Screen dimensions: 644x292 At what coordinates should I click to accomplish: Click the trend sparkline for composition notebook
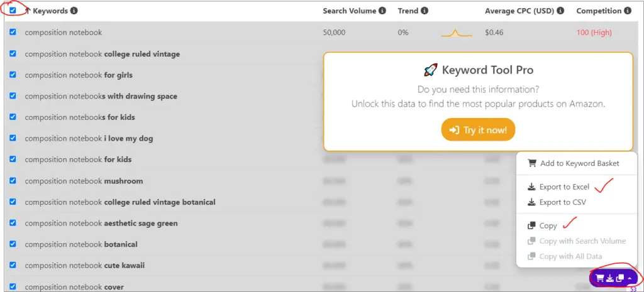coord(457,33)
